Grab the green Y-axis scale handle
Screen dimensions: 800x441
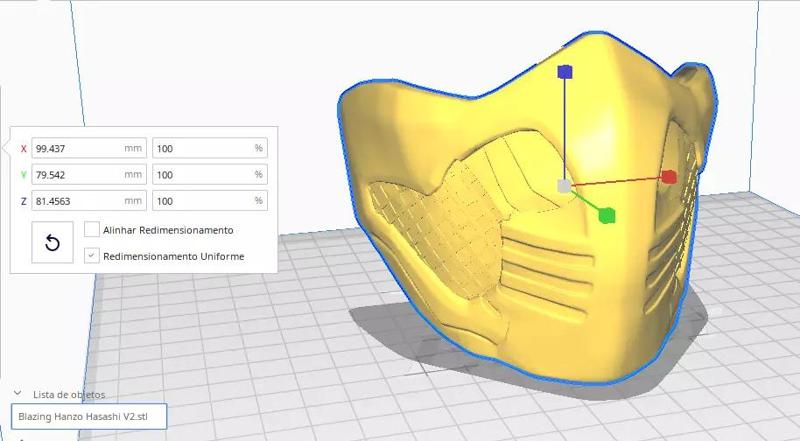(x=607, y=215)
